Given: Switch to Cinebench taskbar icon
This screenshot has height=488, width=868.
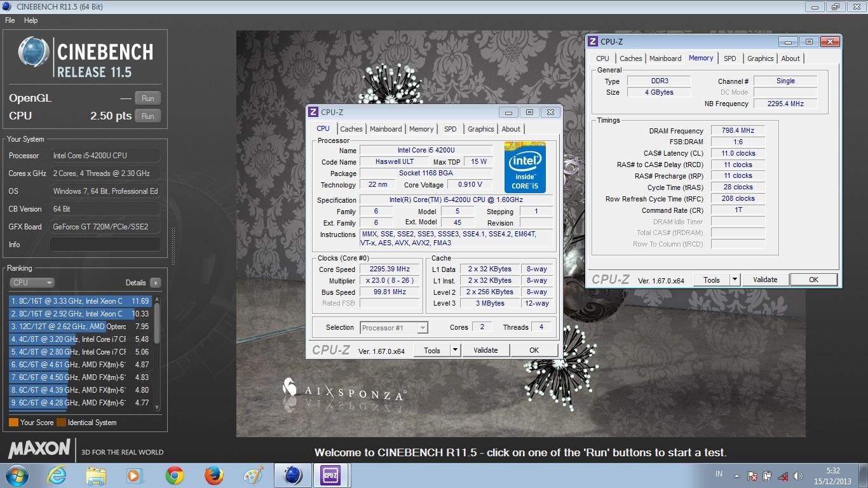Looking at the screenshot, I should tap(292, 475).
